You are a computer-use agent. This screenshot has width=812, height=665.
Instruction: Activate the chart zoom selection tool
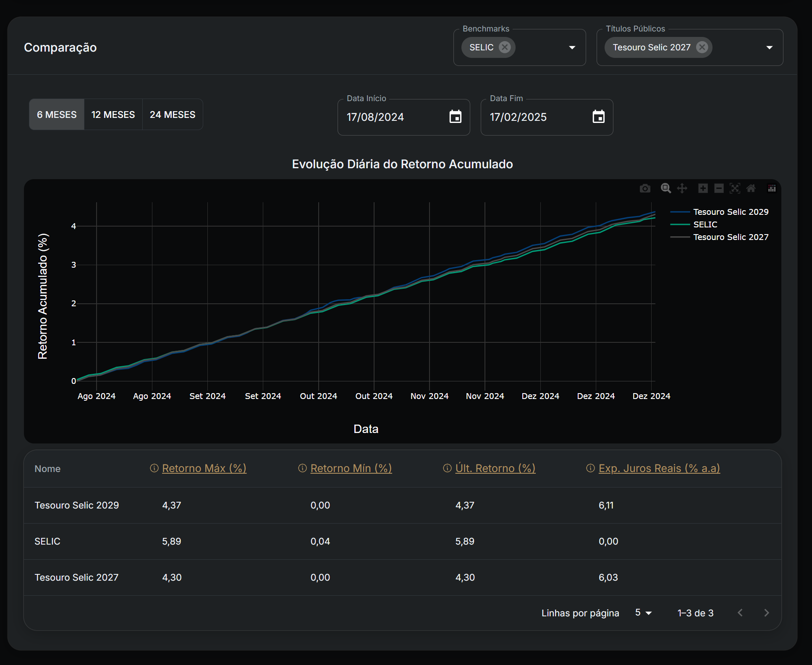(665, 188)
